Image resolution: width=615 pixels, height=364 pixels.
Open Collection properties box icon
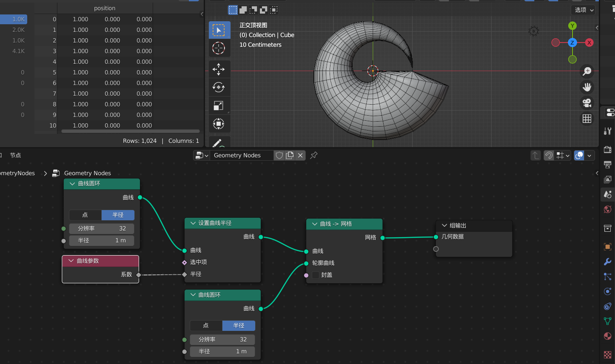tap(608, 228)
